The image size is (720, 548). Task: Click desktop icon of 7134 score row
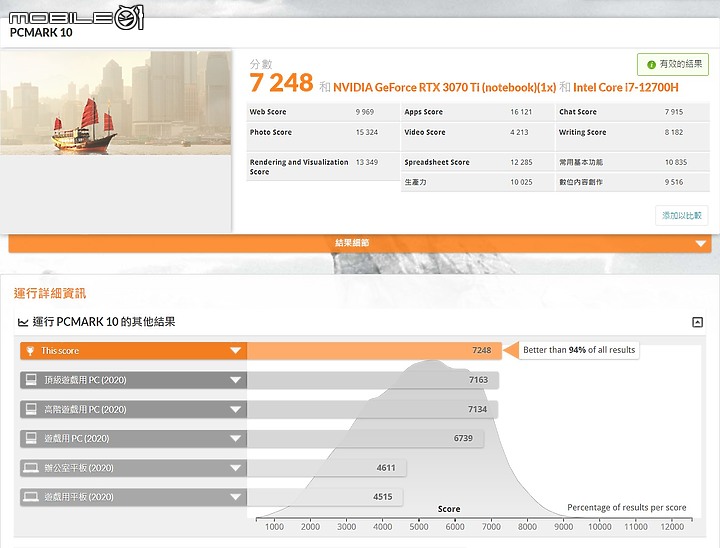[31, 409]
